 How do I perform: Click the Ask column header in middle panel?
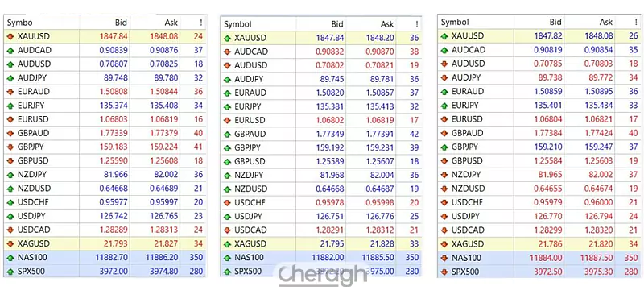tap(387, 24)
